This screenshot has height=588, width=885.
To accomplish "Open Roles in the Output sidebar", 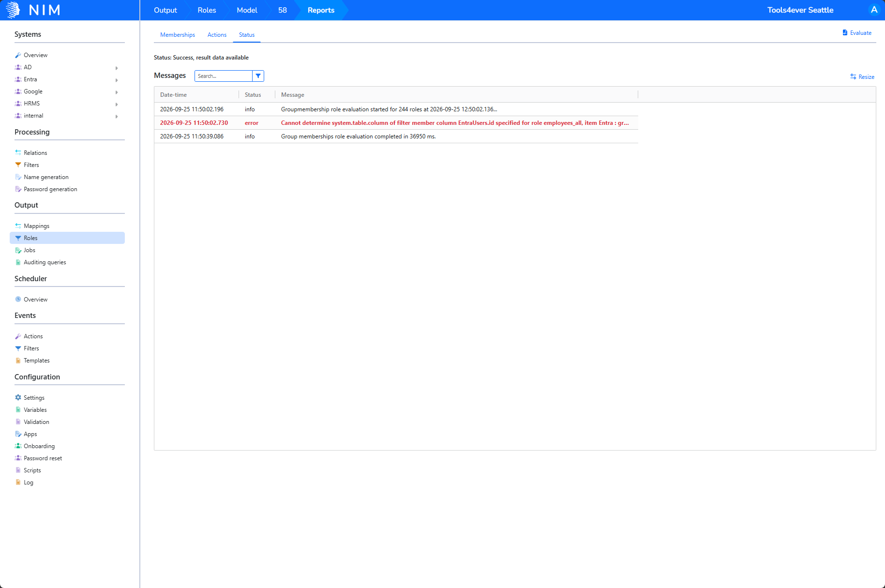I will [x=67, y=238].
